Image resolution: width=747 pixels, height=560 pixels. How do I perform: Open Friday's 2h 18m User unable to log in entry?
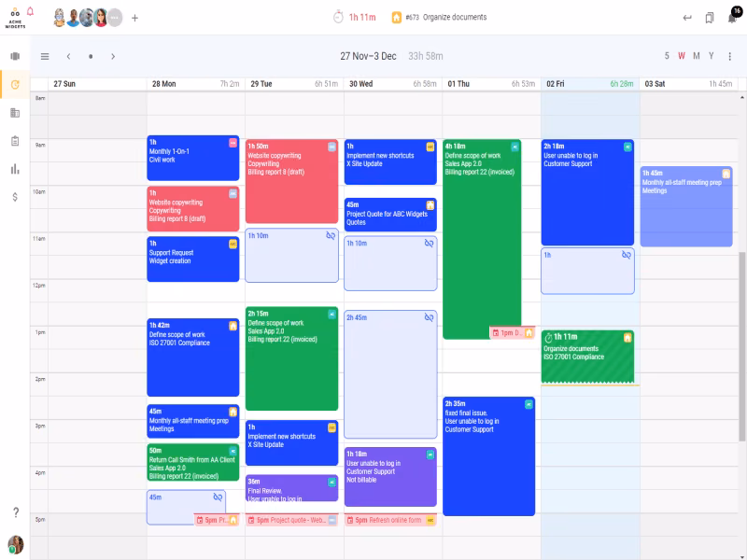587,192
